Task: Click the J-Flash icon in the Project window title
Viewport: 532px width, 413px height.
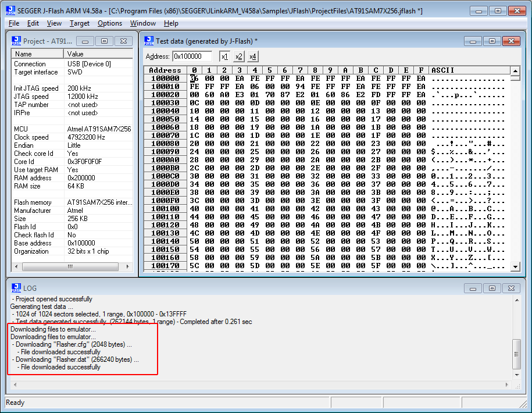Action: pyautogui.click(x=17, y=41)
